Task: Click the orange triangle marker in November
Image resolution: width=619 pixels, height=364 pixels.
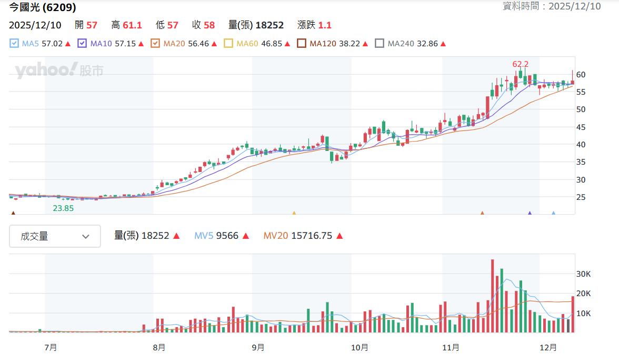Action: click(482, 213)
